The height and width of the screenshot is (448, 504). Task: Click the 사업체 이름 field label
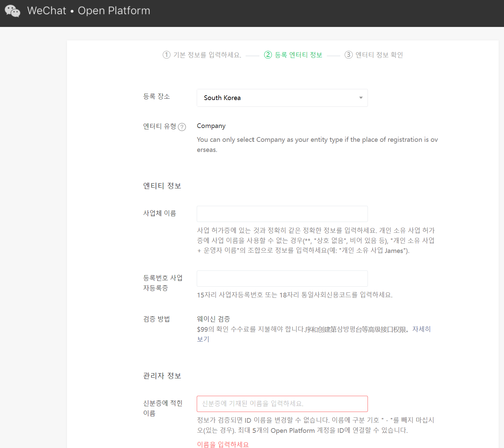160,213
